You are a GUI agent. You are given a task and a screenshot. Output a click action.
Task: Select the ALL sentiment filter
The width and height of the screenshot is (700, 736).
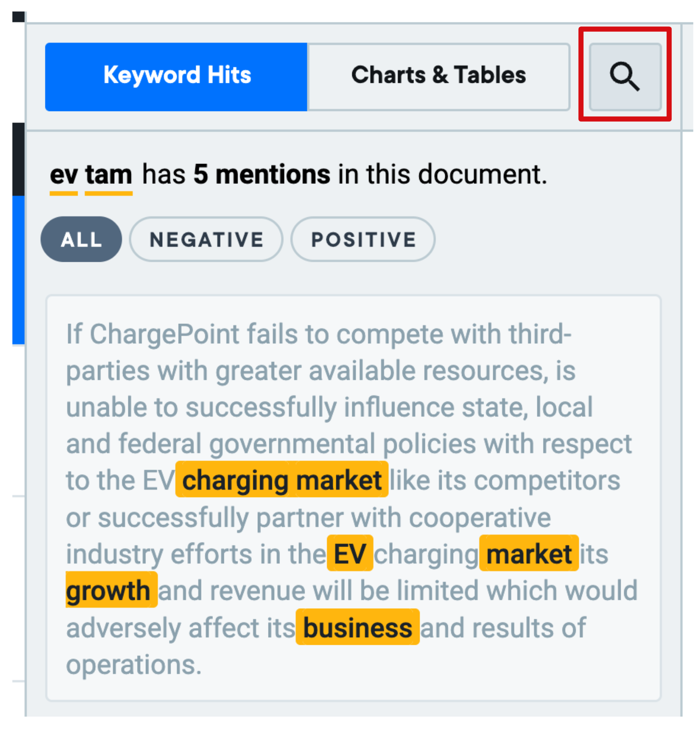81,239
